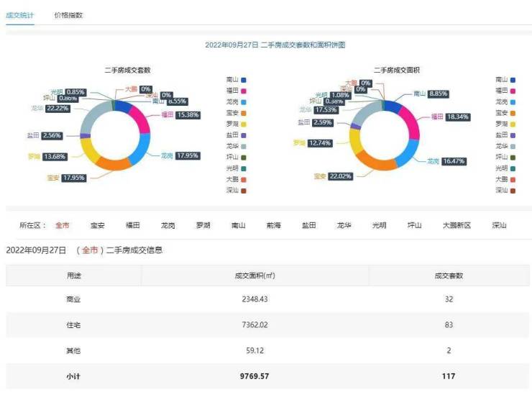Image resolution: width=532 pixels, height=395 pixels.
Task: Filter district by 龙岗 in 所在区 row
Action: [x=168, y=225]
